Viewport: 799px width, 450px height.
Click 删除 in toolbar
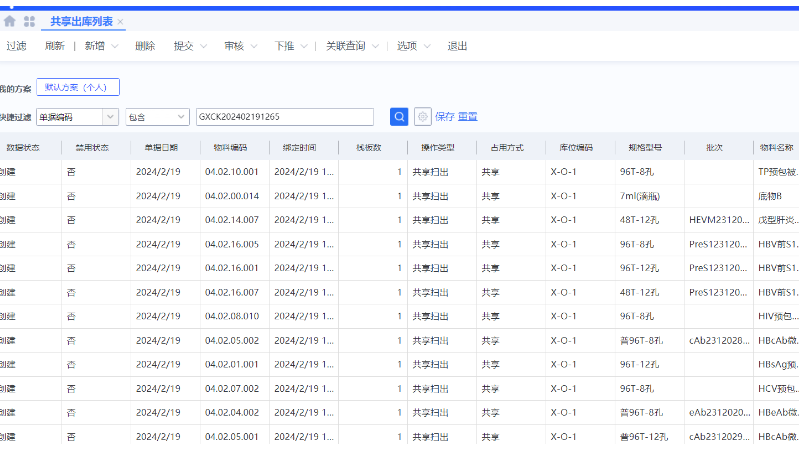click(x=145, y=46)
